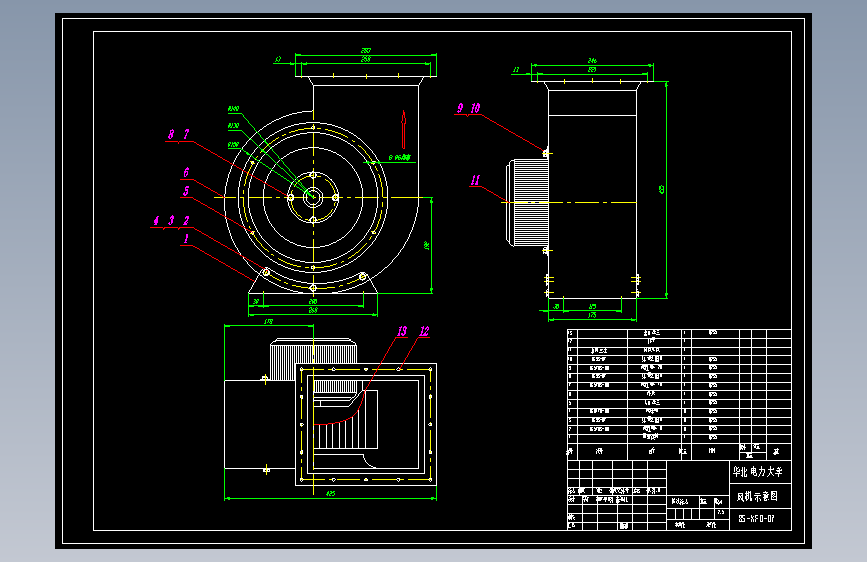Click the title block text 华北电力大学
This screenshot has height=562, width=867.
point(758,472)
